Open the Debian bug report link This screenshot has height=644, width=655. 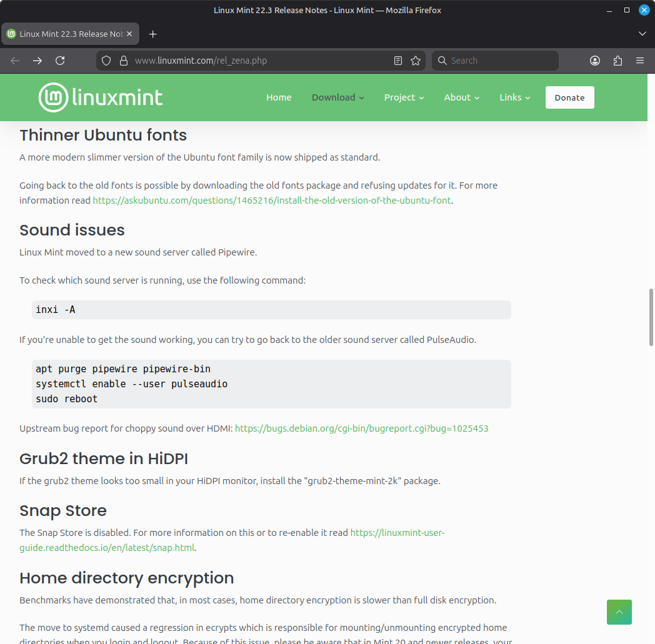click(361, 429)
